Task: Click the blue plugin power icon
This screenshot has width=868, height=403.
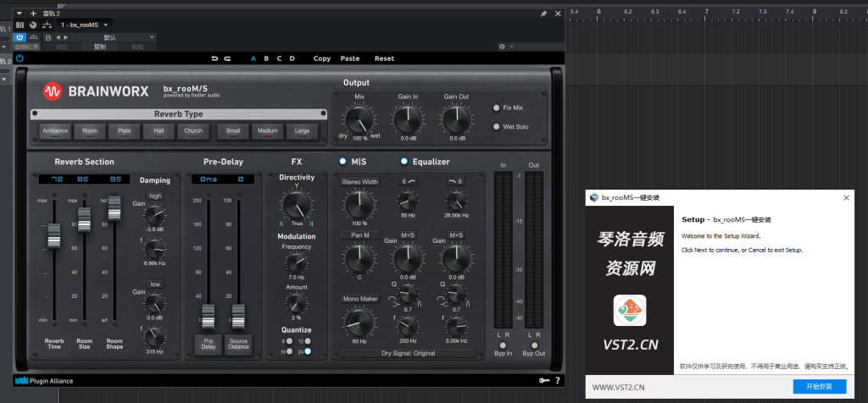Action: [x=19, y=58]
